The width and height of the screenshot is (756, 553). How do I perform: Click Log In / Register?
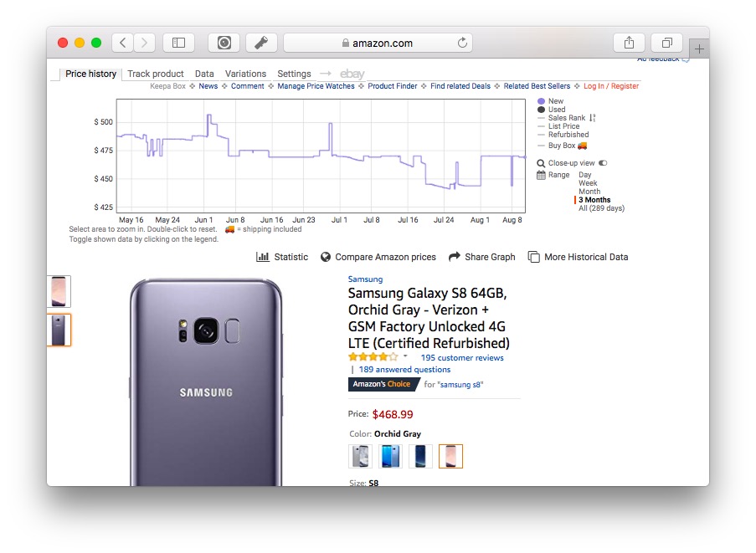pyautogui.click(x=611, y=86)
